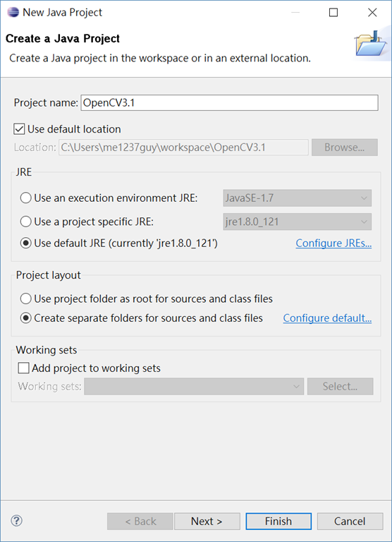Expand the jre1.8.0_121 project JRE dropdown
The width and height of the screenshot is (392, 542).
298,222
